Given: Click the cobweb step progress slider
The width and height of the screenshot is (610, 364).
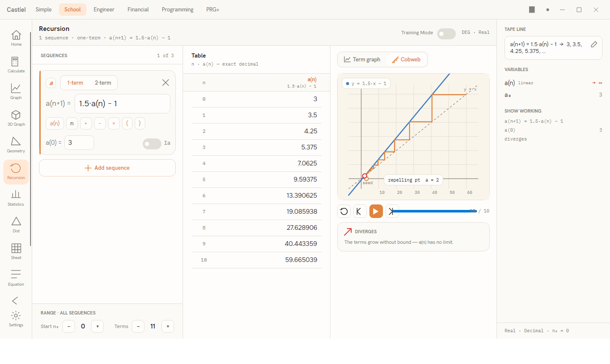Looking at the screenshot, I should 434,211.
